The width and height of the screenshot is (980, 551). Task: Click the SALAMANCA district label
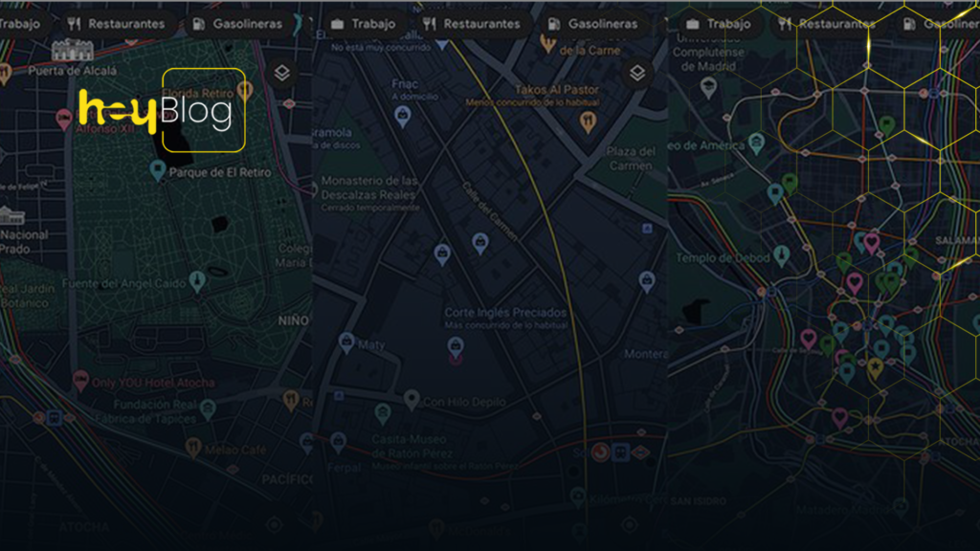click(957, 240)
